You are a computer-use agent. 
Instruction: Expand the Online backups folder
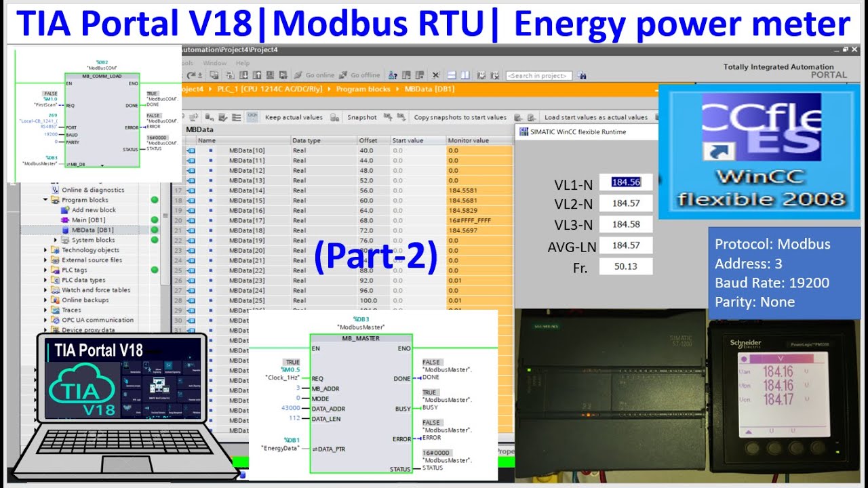pos(46,300)
